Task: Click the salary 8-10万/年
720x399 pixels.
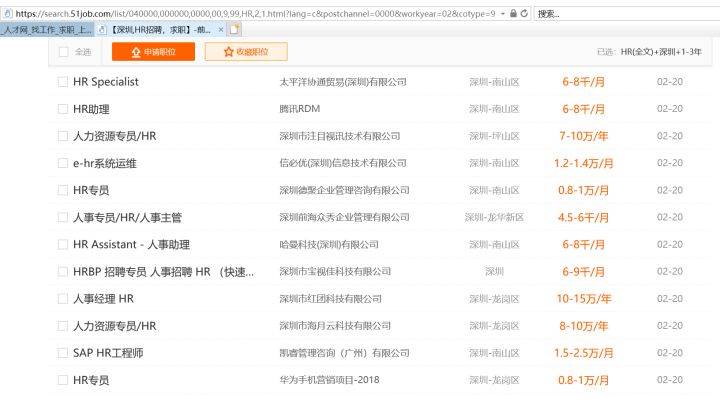Action: (584, 326)
